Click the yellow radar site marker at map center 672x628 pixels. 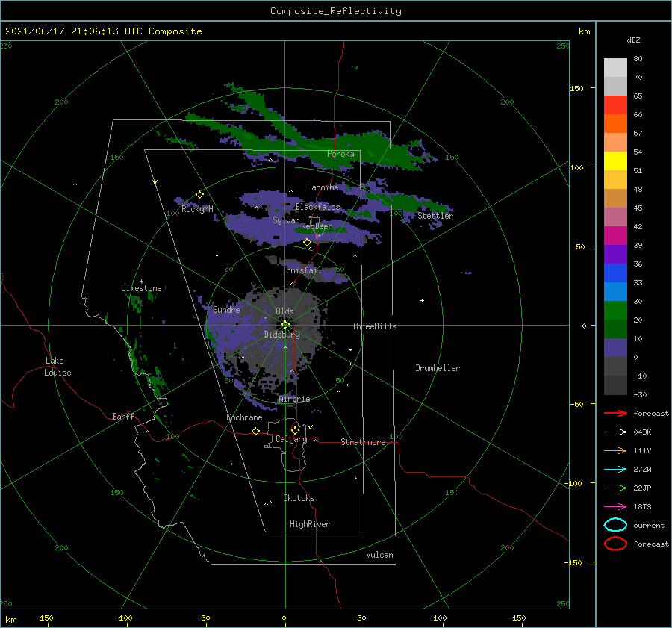coord(285,325)
